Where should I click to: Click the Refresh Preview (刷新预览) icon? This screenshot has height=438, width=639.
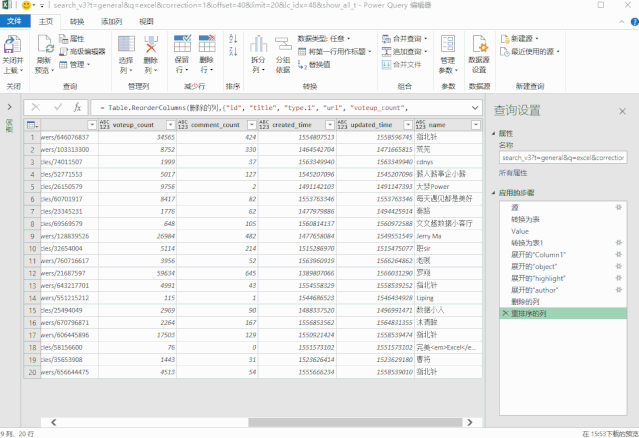click(45, 44)
